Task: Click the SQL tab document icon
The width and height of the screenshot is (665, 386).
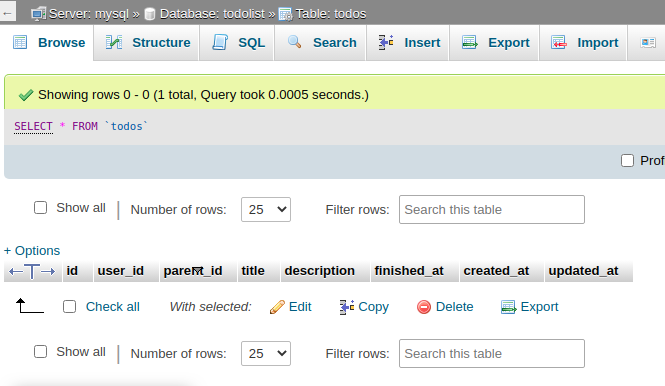Action: (220, 42)
